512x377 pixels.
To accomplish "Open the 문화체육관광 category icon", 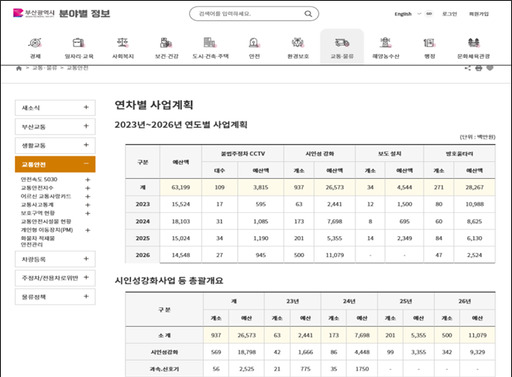I will [473, 43].
